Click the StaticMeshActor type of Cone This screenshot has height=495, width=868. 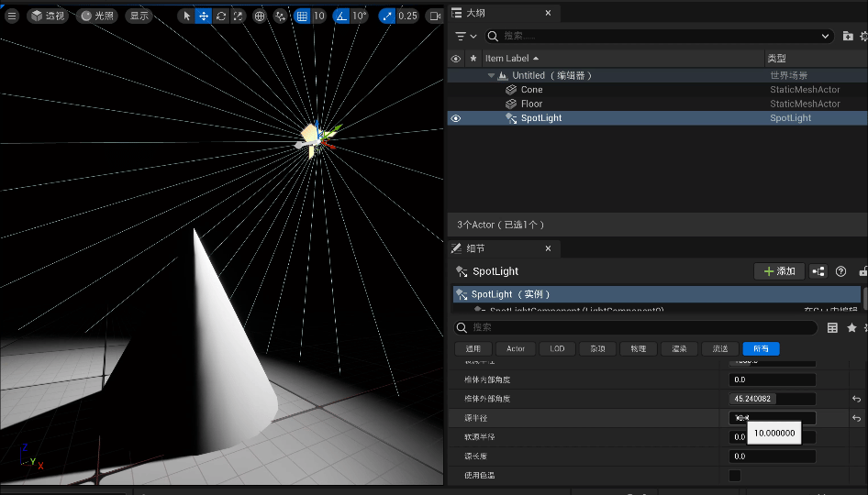(805, 90)
